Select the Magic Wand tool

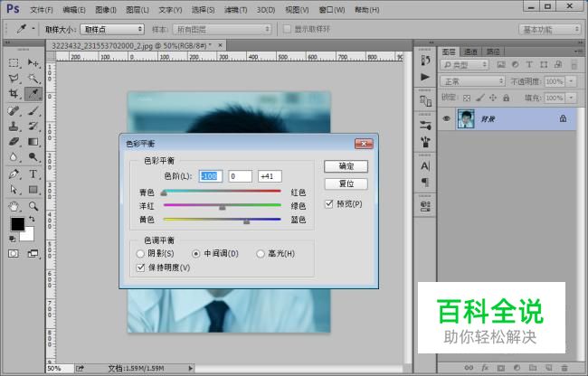(33, 79)
